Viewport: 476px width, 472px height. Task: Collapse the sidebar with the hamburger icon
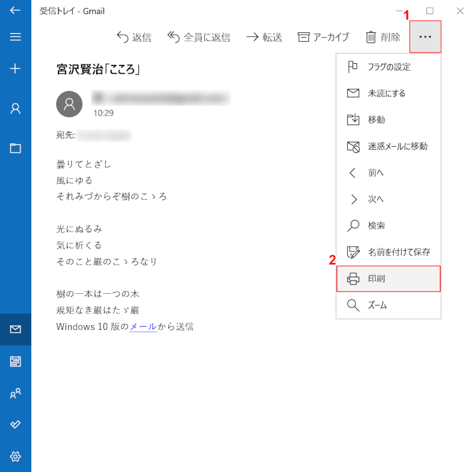click(15, 37)
